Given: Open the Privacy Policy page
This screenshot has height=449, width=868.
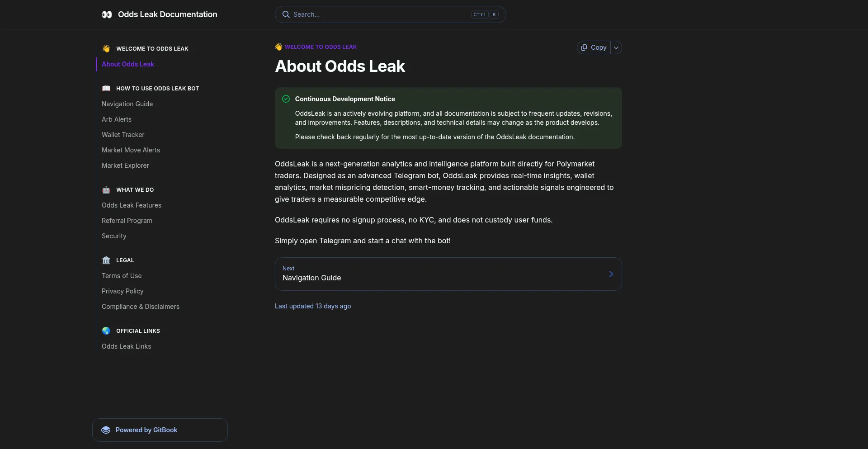Looking at the screenshot, I should pos(122,291).
